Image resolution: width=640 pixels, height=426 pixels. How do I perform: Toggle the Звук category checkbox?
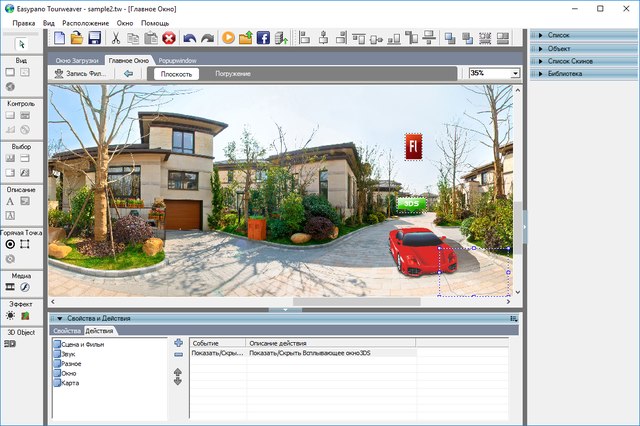click(57, 354)
